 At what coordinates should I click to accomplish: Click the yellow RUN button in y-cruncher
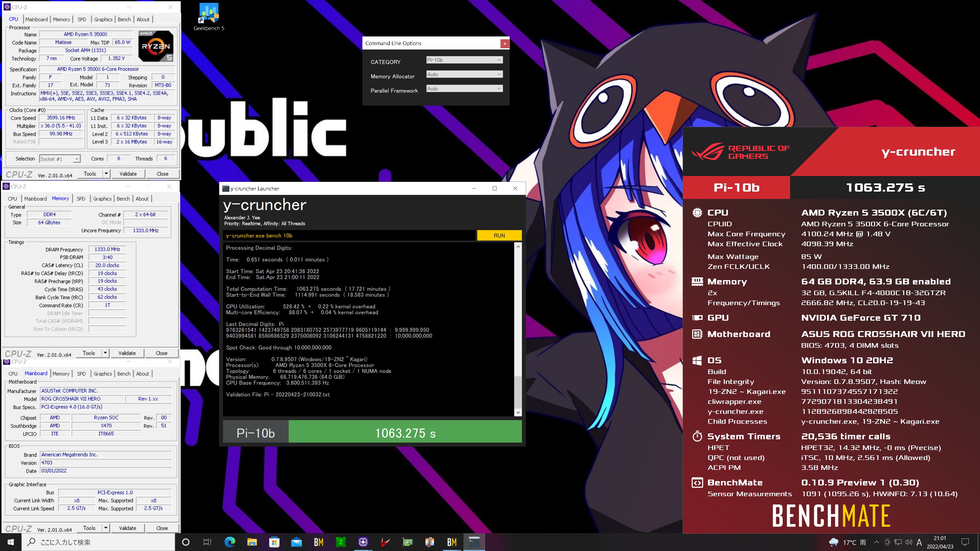pos(499,235)
